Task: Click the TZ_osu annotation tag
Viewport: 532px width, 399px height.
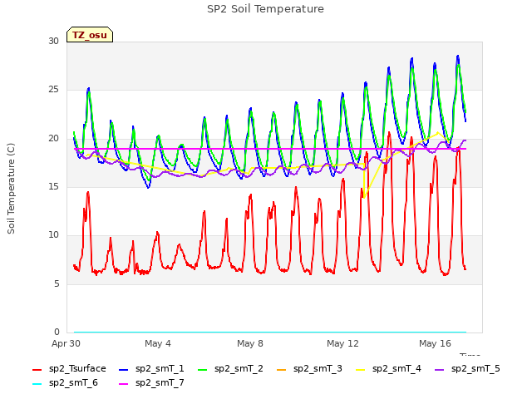Action: 90,35
